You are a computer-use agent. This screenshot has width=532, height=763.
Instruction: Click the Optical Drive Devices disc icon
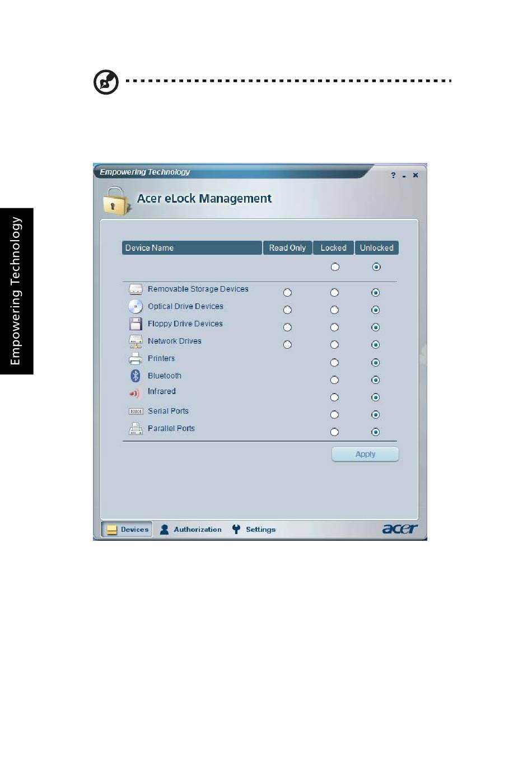click(x=136, y=307)
